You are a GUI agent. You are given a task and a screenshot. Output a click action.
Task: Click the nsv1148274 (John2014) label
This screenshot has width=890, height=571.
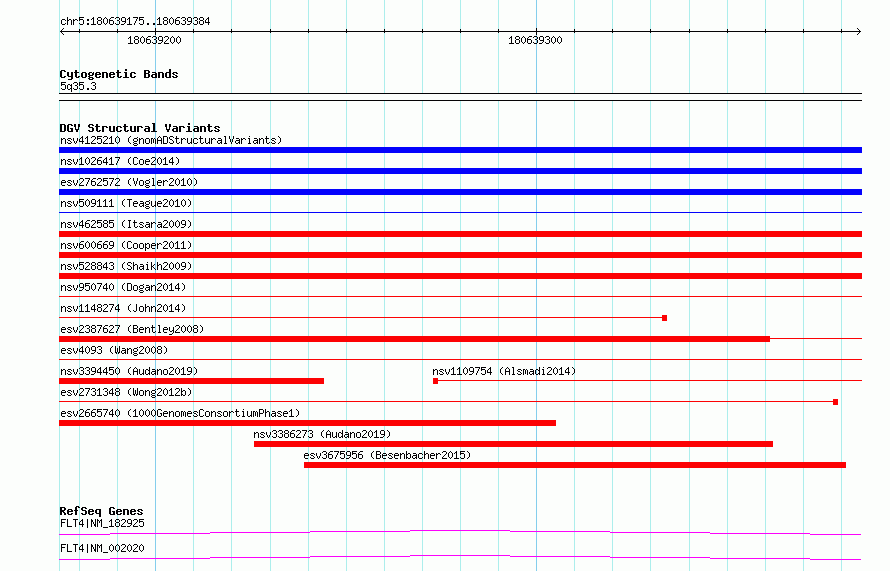(123, 308)
